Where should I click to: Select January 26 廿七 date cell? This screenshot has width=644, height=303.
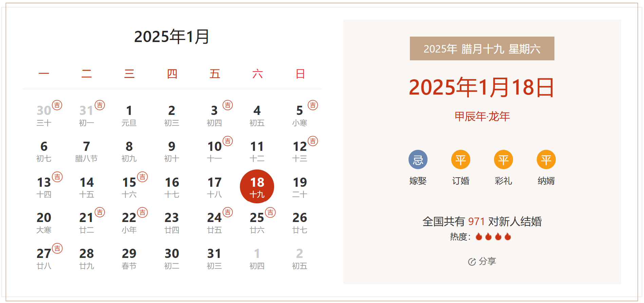point(300,223)
